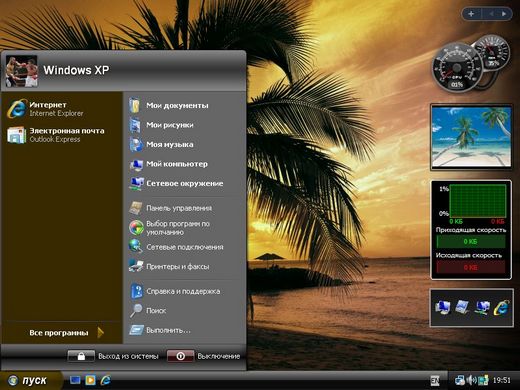Click the beach slideshow picture gadget
Screen dimensions: 520x390
pos(471,137)
